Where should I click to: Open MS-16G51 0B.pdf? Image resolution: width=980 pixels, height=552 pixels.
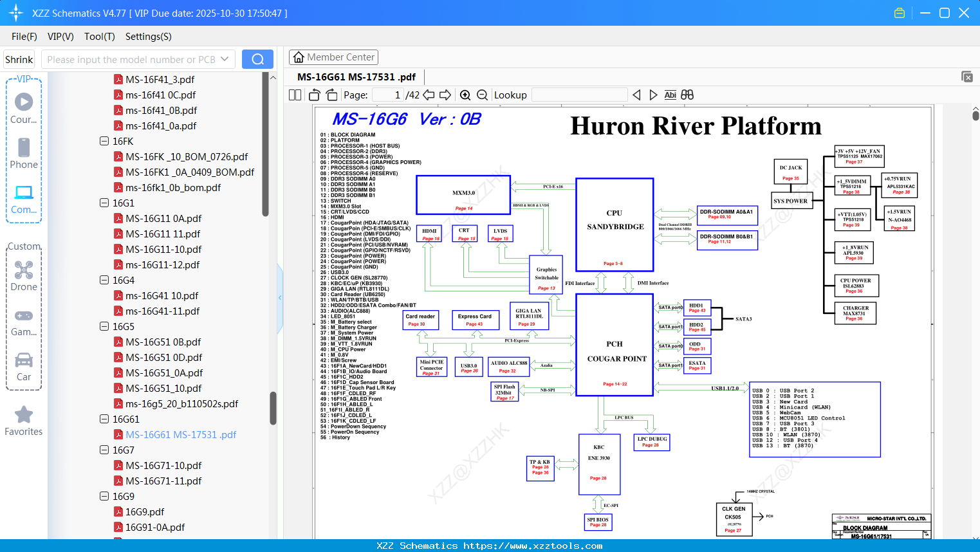coord(163,342)
